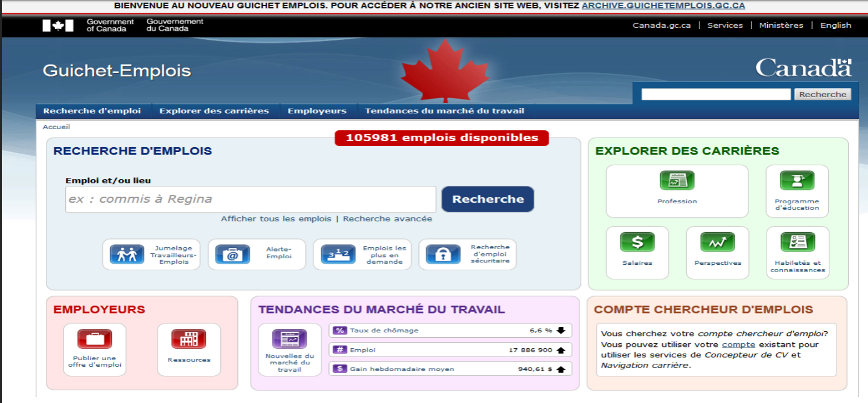Follow the Afficher tous les emplois link

coord(276,219)
